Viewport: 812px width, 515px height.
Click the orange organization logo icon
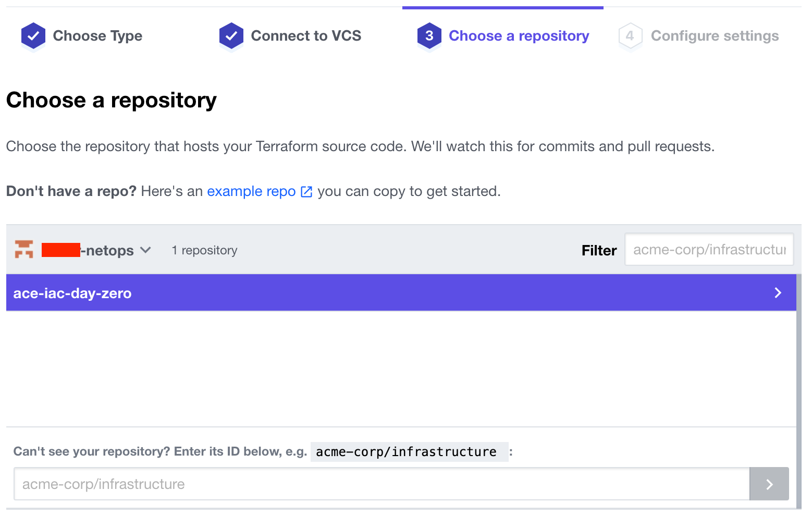pos(24,249)
